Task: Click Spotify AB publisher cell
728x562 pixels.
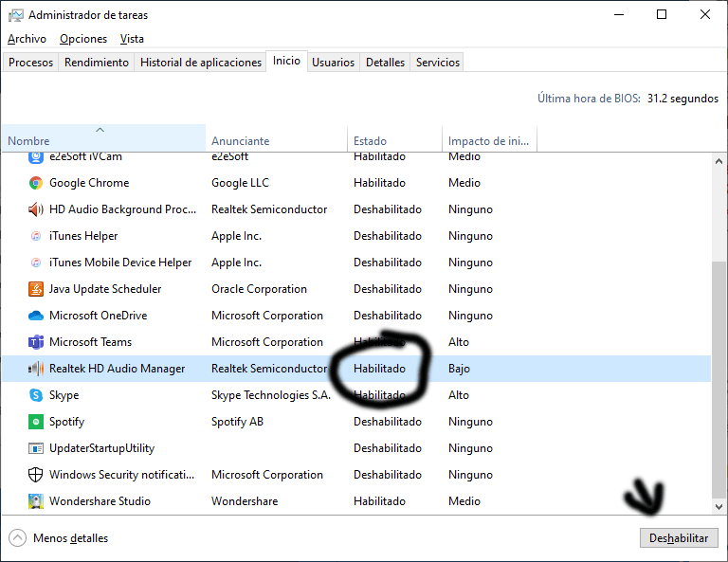Action: click(237, 422)
